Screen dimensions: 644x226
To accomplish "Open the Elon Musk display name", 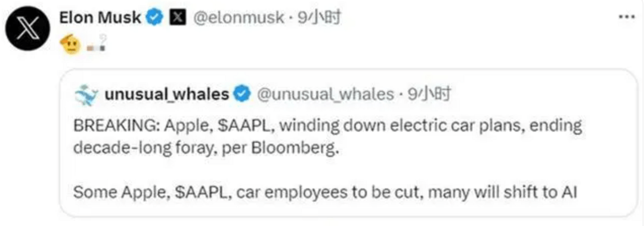I will coord(101,17).
